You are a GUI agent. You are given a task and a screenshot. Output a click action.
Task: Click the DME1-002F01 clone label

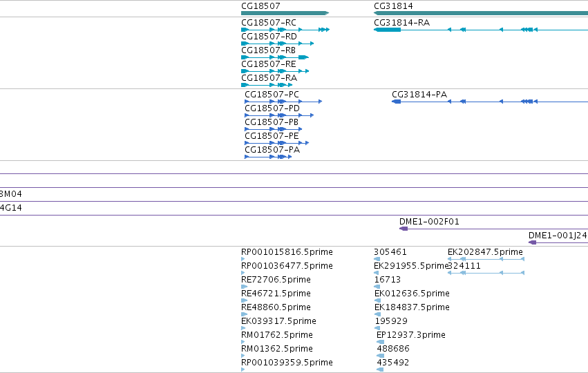click(429, 222)
